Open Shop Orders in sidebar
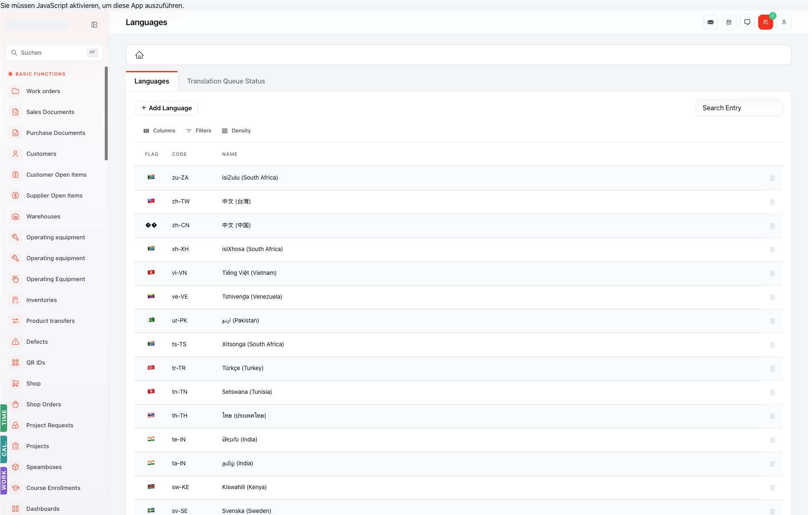812x515 pixels. click(54, 404)
